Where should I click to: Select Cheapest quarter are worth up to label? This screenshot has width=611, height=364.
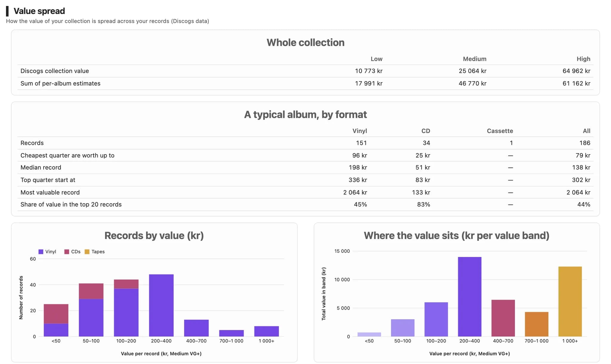(67, 155)
